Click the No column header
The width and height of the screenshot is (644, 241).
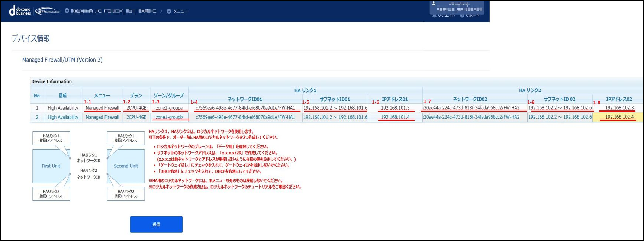(37, 96)
